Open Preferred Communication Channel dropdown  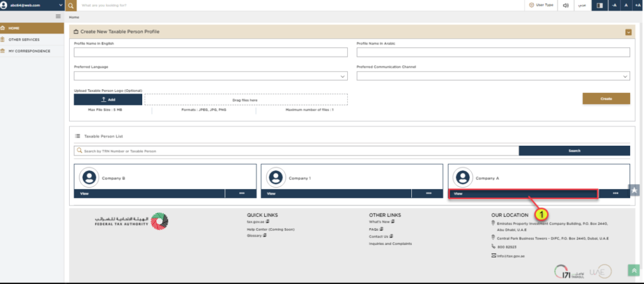coord(493,76)
